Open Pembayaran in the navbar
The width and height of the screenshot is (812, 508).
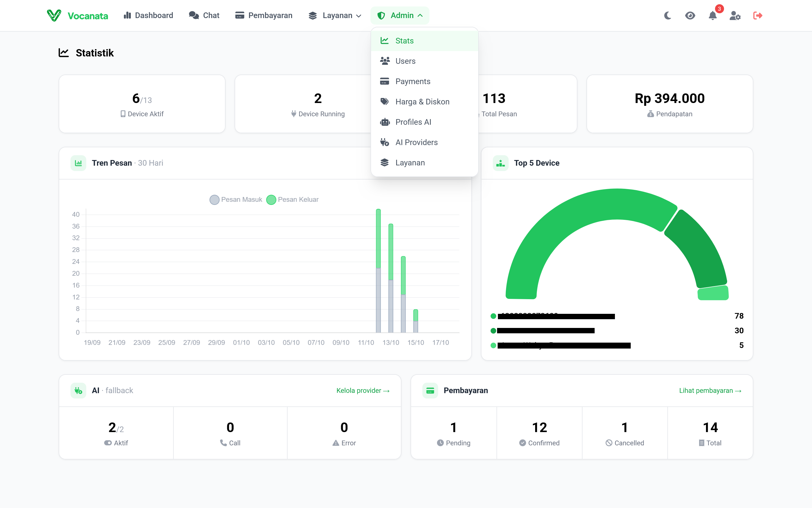click(x=264, y=16)
